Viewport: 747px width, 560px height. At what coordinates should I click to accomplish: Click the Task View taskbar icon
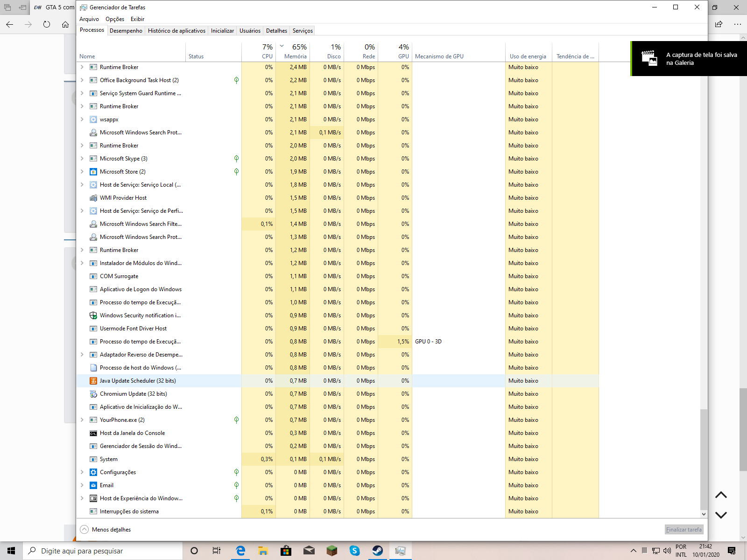click(x=217, y=551)
